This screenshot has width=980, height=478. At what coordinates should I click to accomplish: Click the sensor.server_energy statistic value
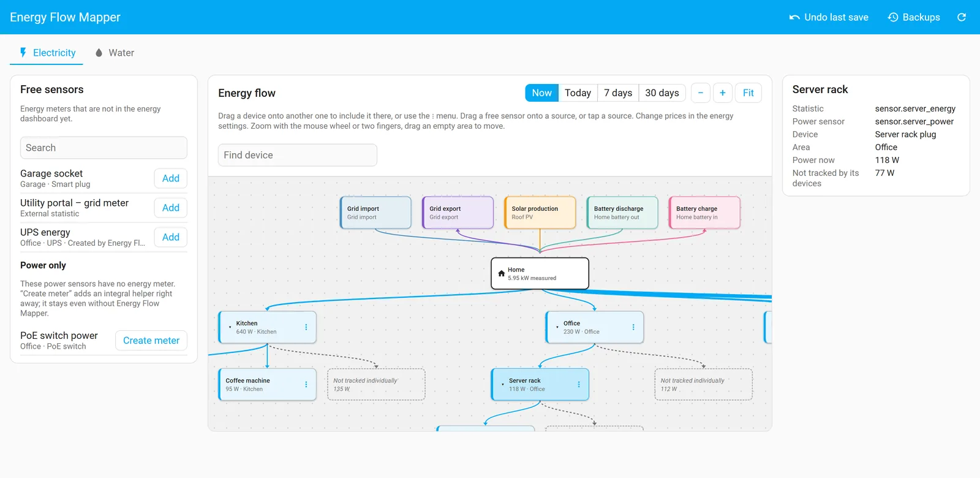[915, 108]
